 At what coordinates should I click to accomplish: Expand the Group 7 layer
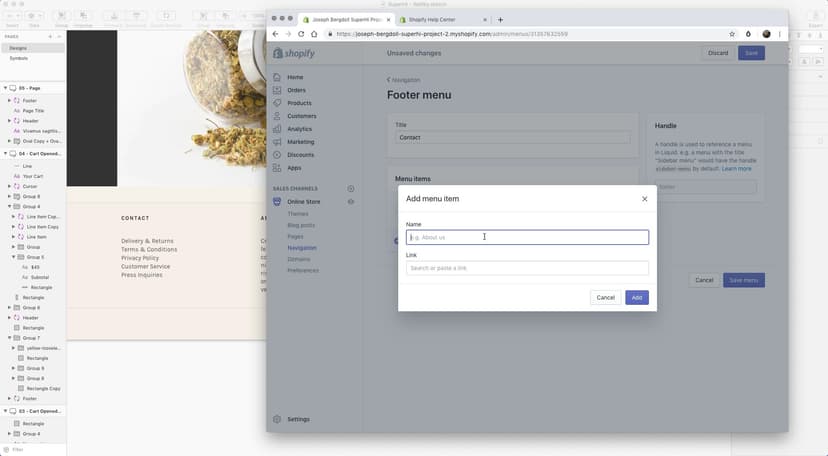[x=10, y=338]
